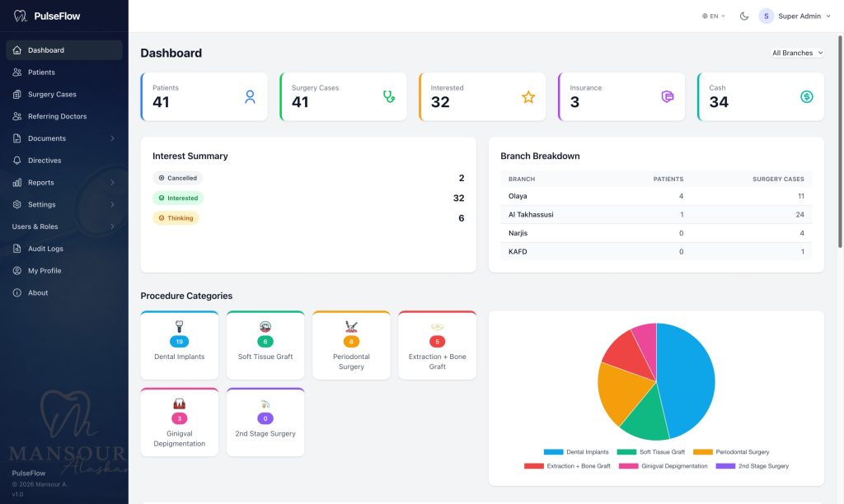Viewport: 844px width, 504px height.
Task: Click the Patients people icon in sidebar
Action: tap(17, 72)
